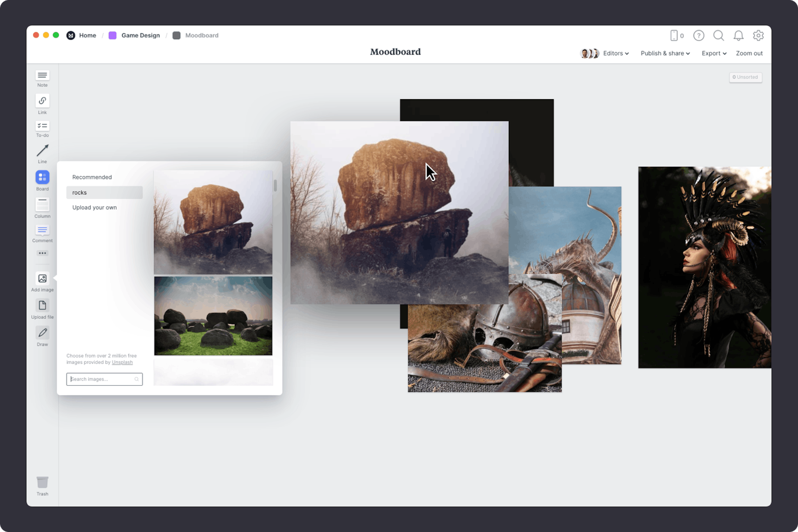The width and height of the screenshot is (798, 532).
Task: Open the more tools menu
Action: (42, 253)
